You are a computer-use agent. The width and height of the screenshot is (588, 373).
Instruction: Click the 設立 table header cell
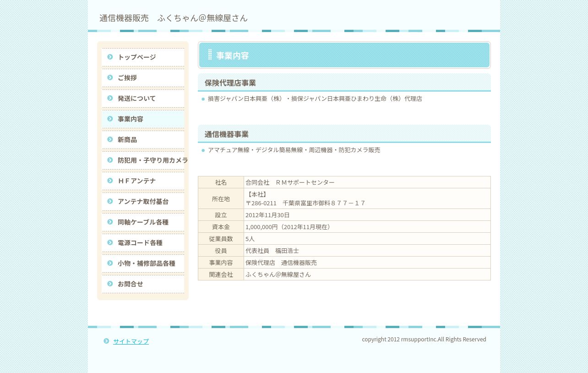click(221, 215)
